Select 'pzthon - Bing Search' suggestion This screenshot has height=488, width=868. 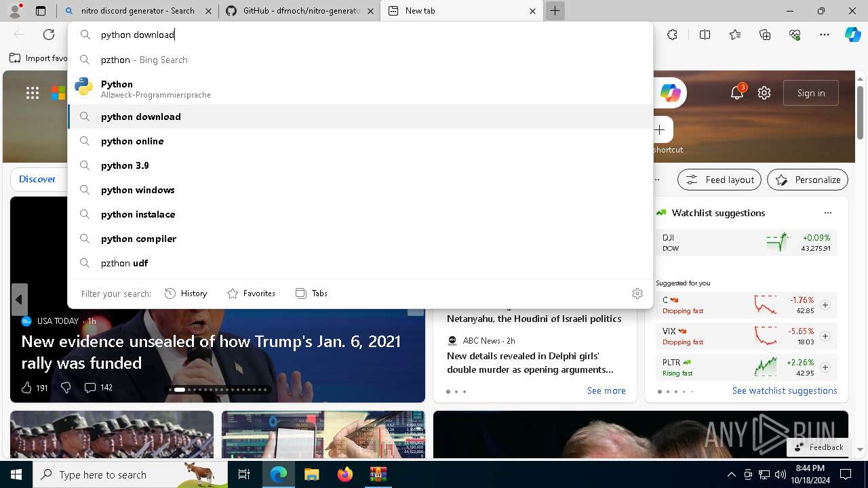(360, 60)
